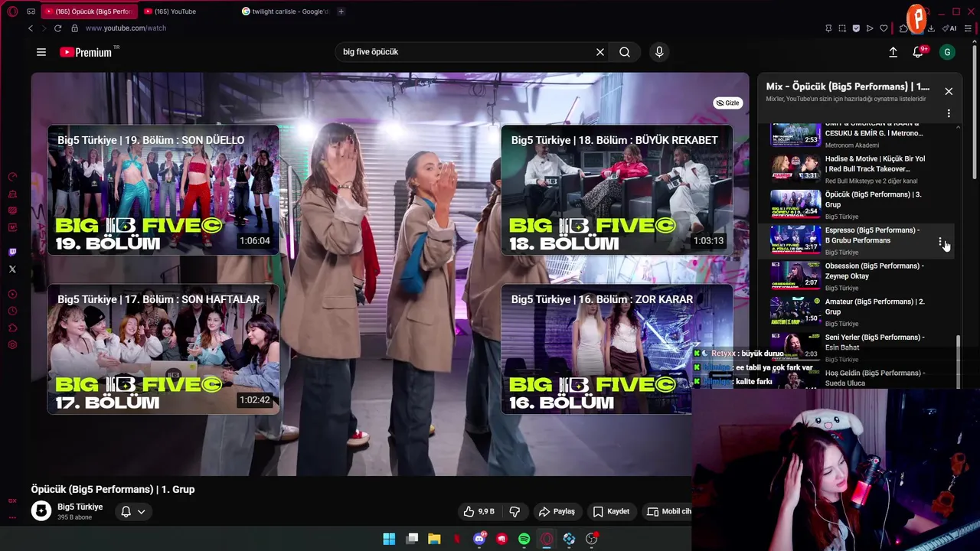Reload the page in the address bar
The image size is (980, 551).
[x=57, y=28]
